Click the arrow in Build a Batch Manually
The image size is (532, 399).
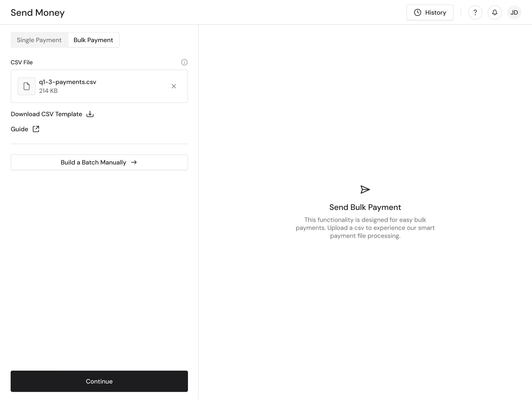point(134,162)
